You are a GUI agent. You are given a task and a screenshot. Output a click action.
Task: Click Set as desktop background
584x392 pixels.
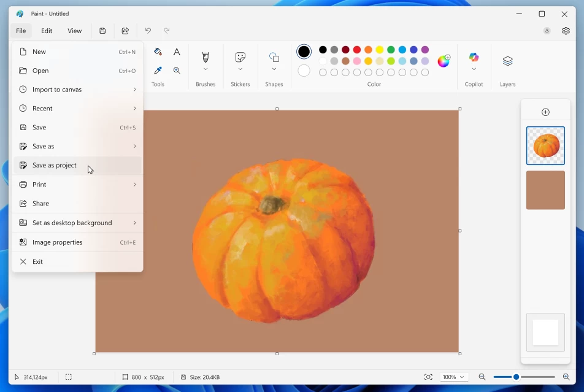72,223
